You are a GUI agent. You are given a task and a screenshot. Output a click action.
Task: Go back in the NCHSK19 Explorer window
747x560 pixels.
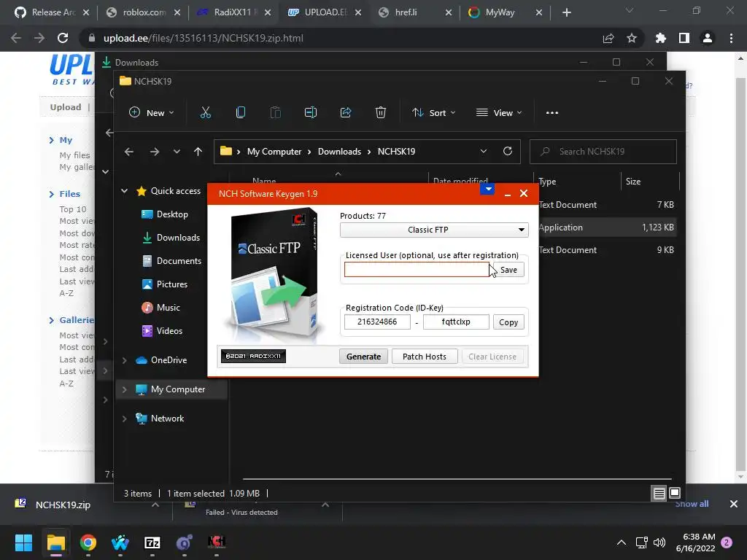129,152
